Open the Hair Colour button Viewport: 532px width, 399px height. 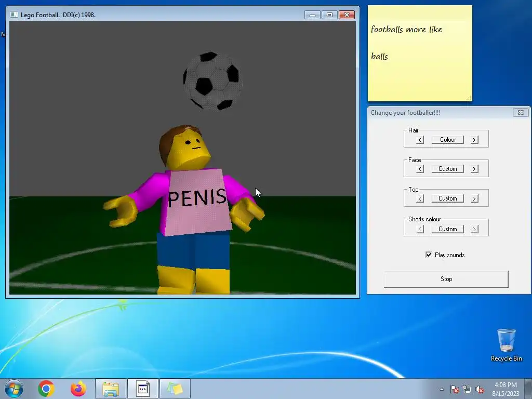coord(447,140)
